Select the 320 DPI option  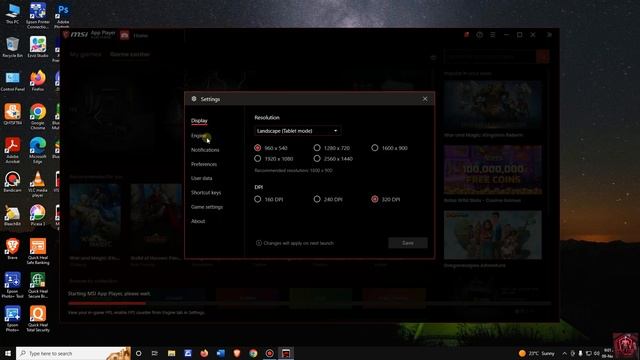(x=386, y=199)
